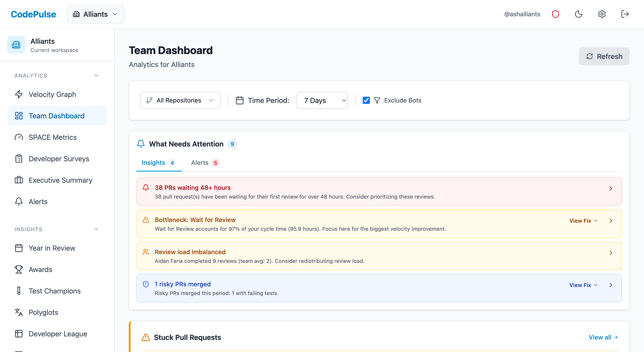The height and width of the screenshot is (352, 644).
Task: Click the bell icon beside What Needs Attention
Action: pyautogui.click(x=141, y=144)
